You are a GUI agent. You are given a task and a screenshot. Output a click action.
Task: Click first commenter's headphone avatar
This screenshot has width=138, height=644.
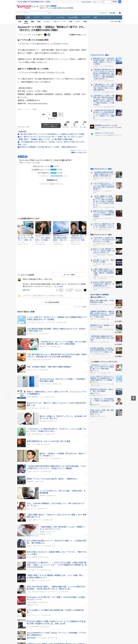[x=19, y=280]
